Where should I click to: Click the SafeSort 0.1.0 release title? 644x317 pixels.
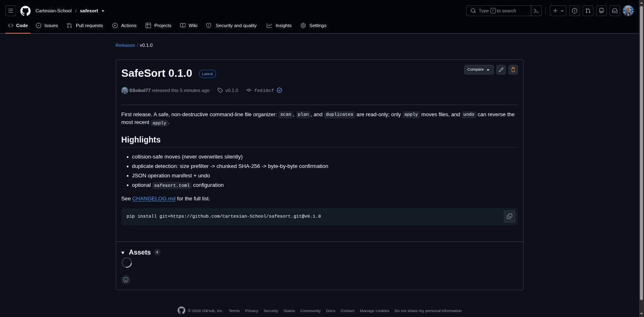(x=157, y=73)
